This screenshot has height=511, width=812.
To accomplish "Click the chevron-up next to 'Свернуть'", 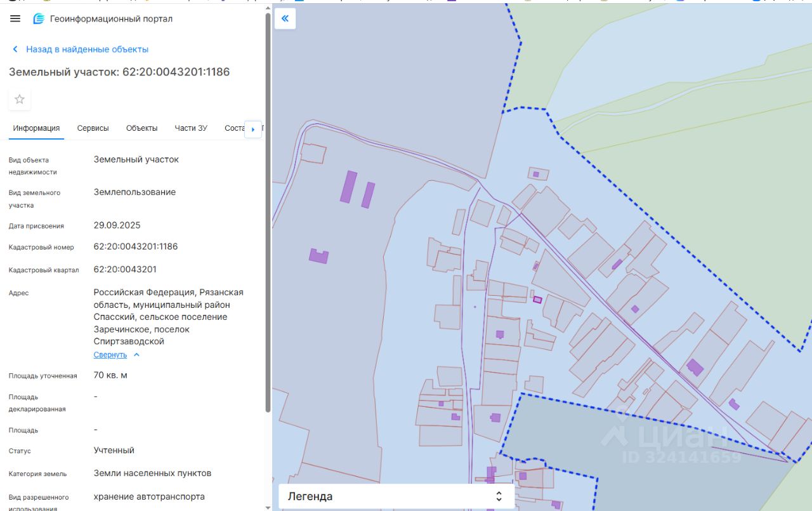I will [136, 355].
